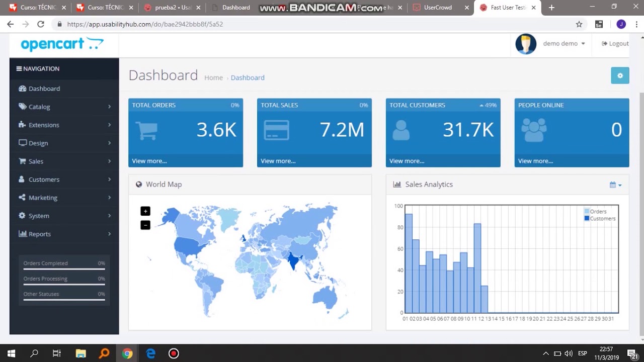The height and width of the screenshot is (362, 644).
Task: Switch to the prueba2 browser tab
Action: (x=172, y=8)
